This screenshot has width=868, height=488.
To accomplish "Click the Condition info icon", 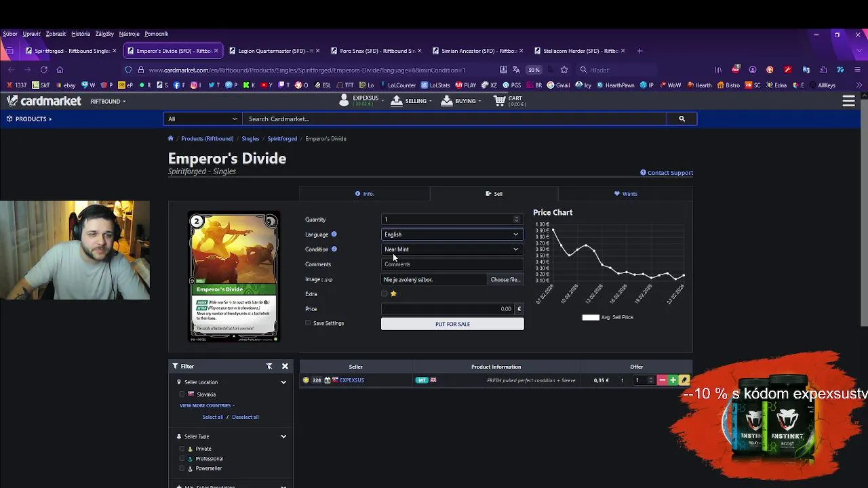I will [334, 249].
